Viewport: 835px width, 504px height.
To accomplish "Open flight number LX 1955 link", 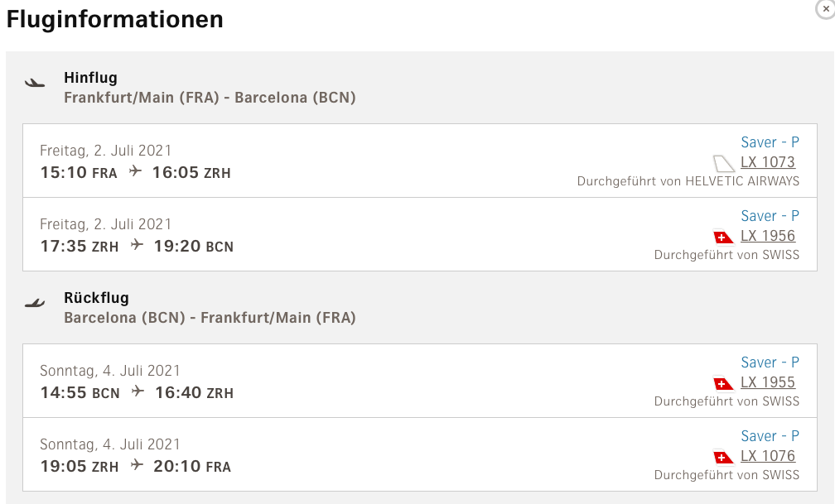I will click(x=768, y=382).
